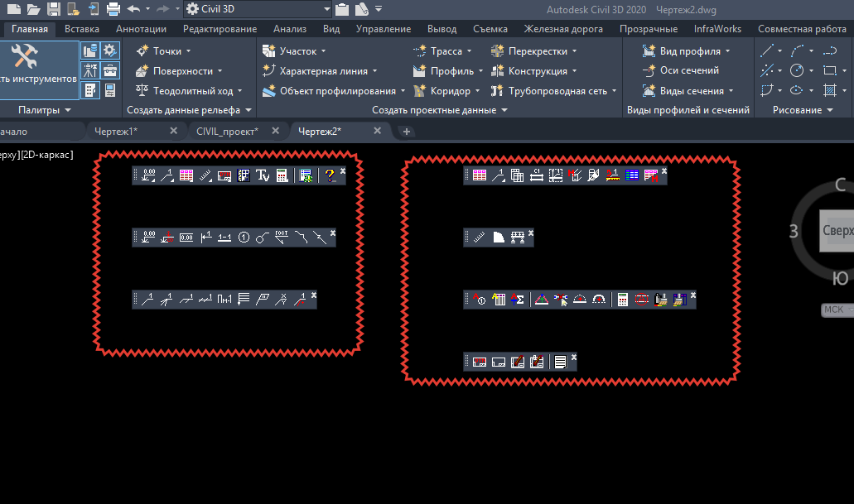Expand the Трубопроводная сеть dropdown
Image resolution: width=854 pixels, height=504 pixels.
tap(615, 91)
